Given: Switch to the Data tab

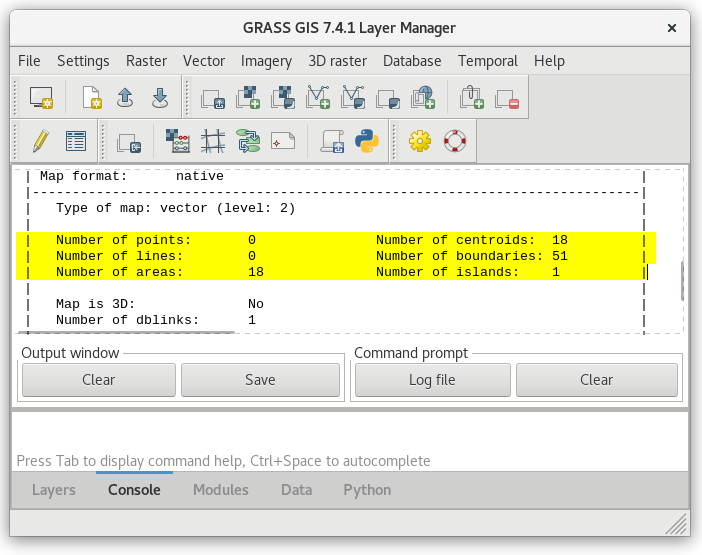Looking at the screenshot, I should point(296,490).
